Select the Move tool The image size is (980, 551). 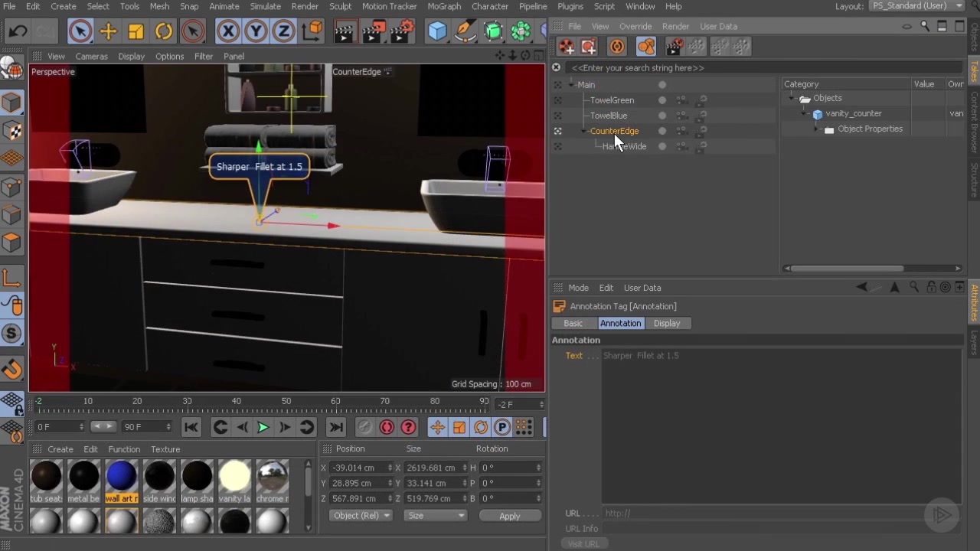coord(108,31)
